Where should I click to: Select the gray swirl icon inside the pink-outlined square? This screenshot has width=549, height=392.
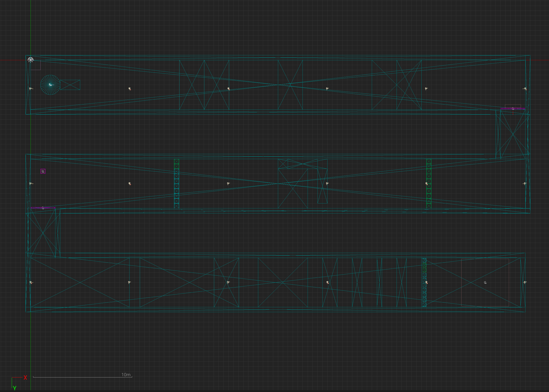pyautogui.click(x=485, y=282)
